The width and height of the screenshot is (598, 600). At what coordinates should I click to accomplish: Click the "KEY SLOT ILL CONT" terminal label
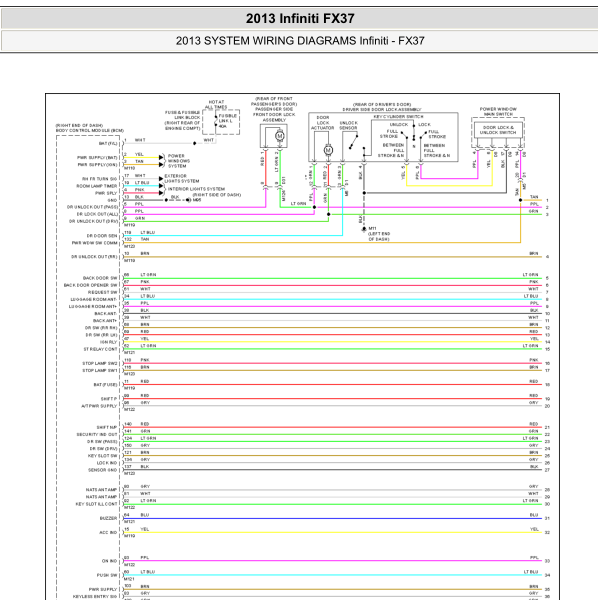pos(96,504)
